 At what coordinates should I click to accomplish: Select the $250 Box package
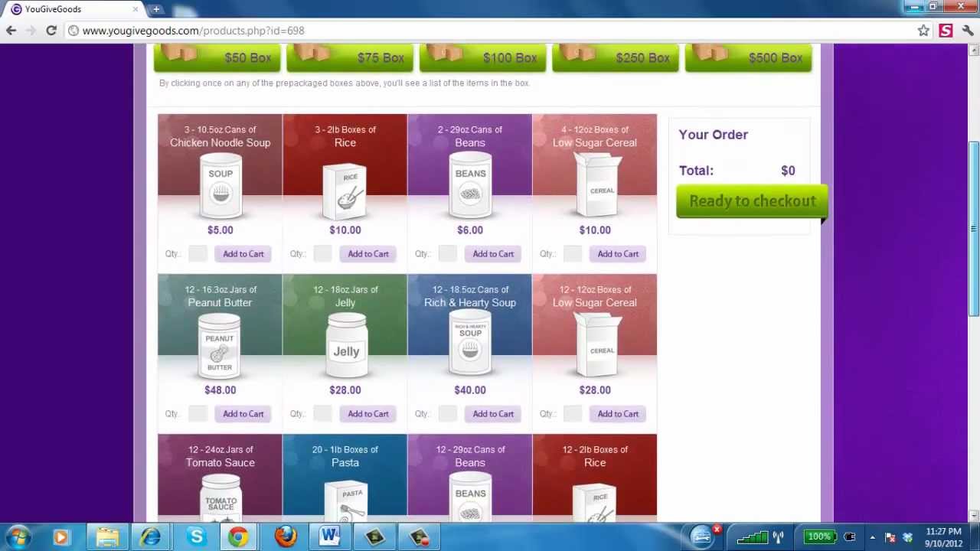click(x=615, y=58)
